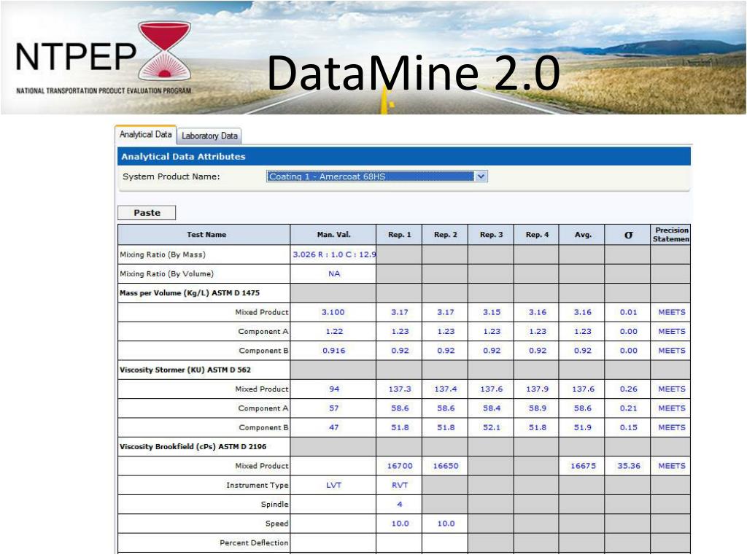Click the 58.9 Rep. 4 cell

pyautogui.click(x=537, y=408)
